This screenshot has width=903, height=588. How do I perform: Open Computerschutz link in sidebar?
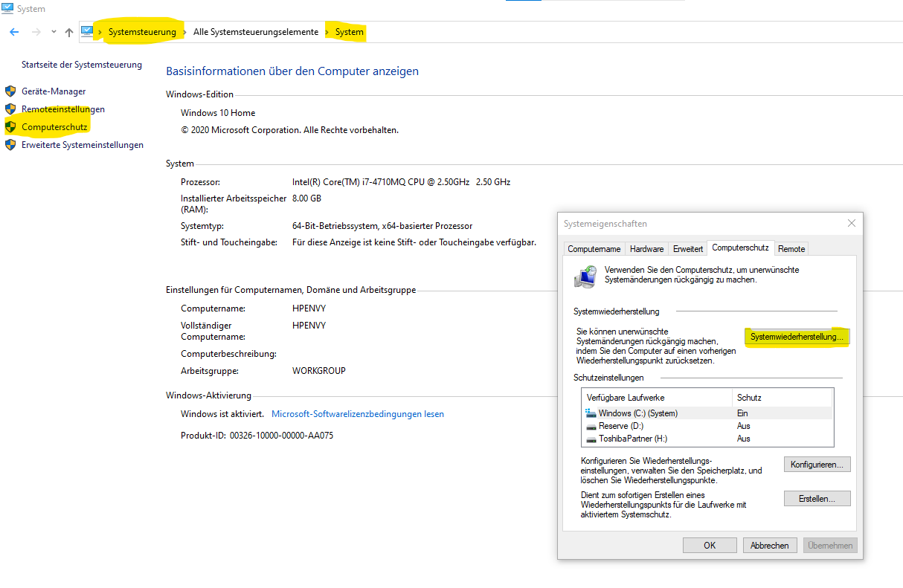[x=54, y=127]
